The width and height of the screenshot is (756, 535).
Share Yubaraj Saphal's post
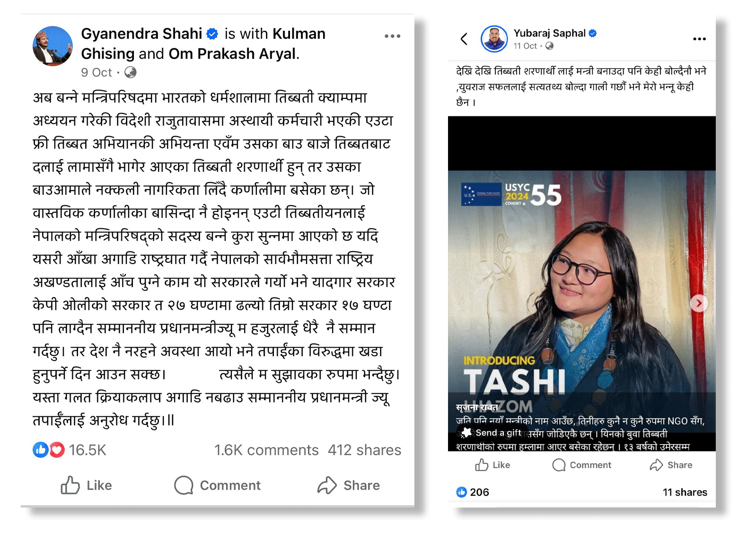tap(671, 465)
